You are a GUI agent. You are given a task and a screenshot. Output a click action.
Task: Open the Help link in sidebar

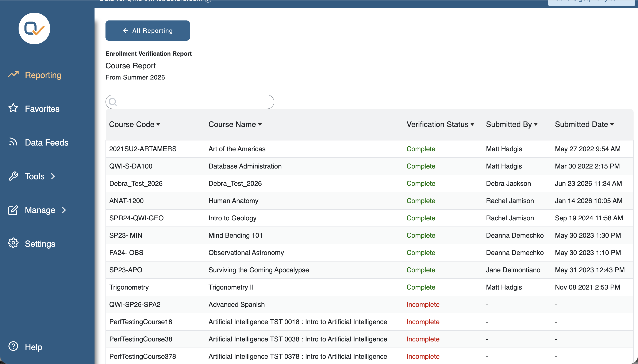coord(34,347)
